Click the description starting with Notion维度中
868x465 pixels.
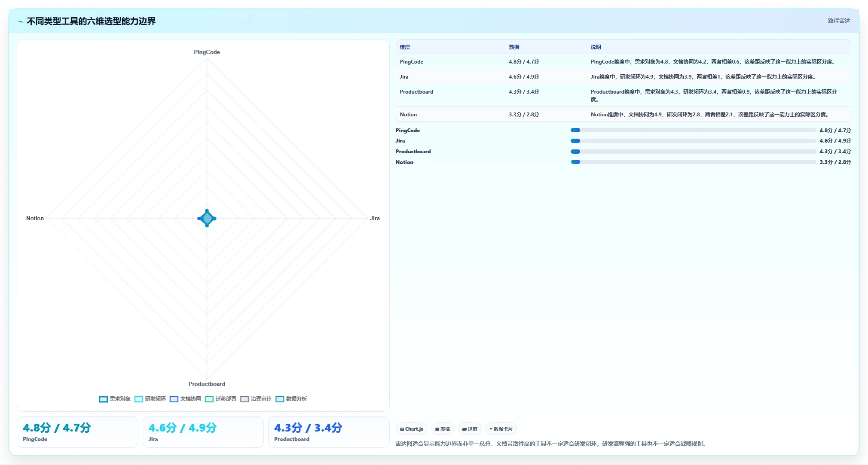[x=710, y=115]
